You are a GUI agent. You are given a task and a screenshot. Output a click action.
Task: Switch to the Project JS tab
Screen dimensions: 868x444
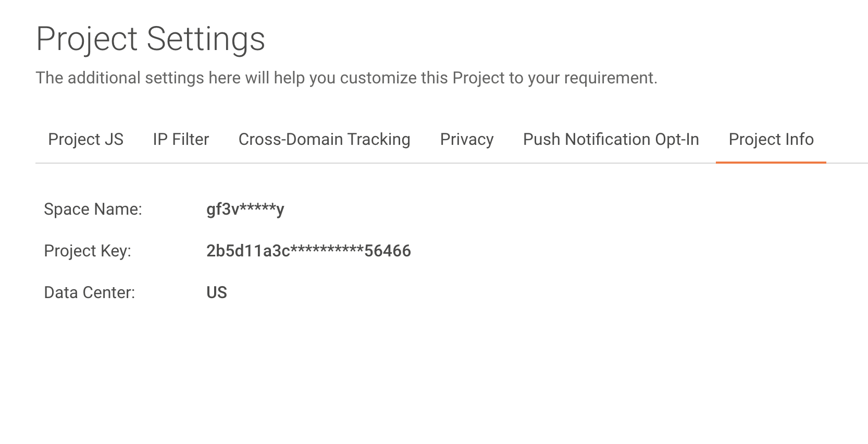point(85,139)
